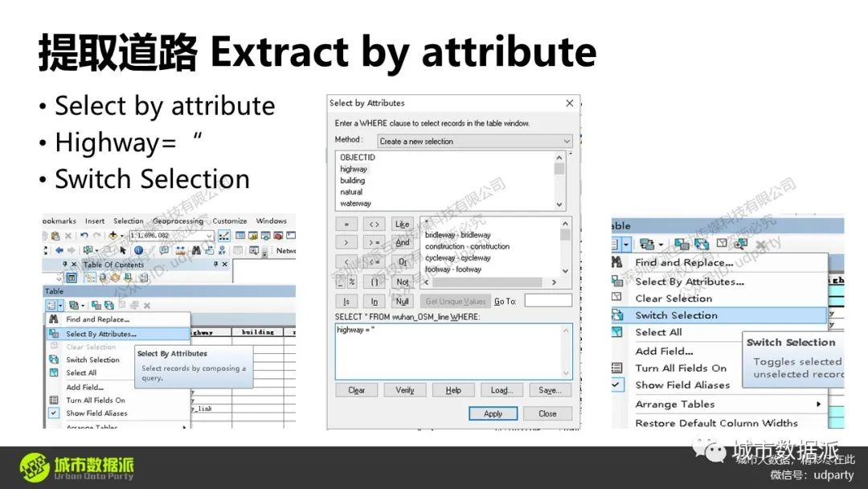This screenshot has width=868, height=489.
Task: Click the Go To input field
Action: pos(548,301)
